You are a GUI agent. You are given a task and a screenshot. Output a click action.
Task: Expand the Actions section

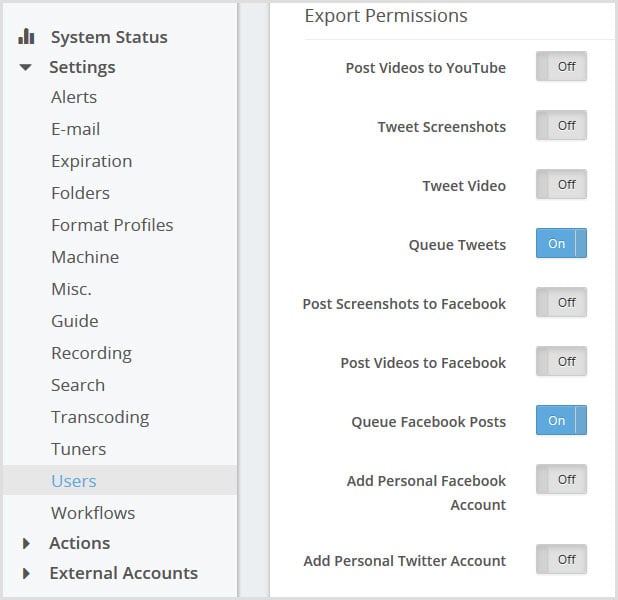[x=26, y=543]
